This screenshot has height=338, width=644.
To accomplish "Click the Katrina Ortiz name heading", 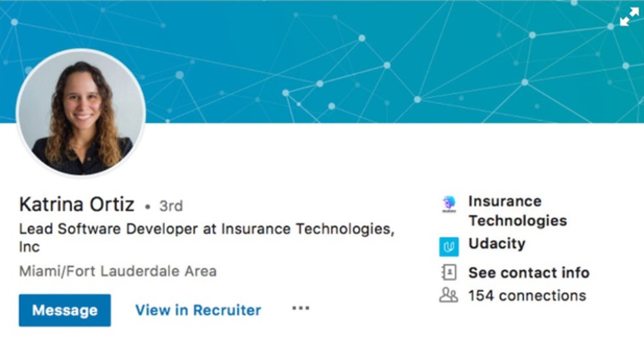I will pyautogui.click(x=77, y=205).
